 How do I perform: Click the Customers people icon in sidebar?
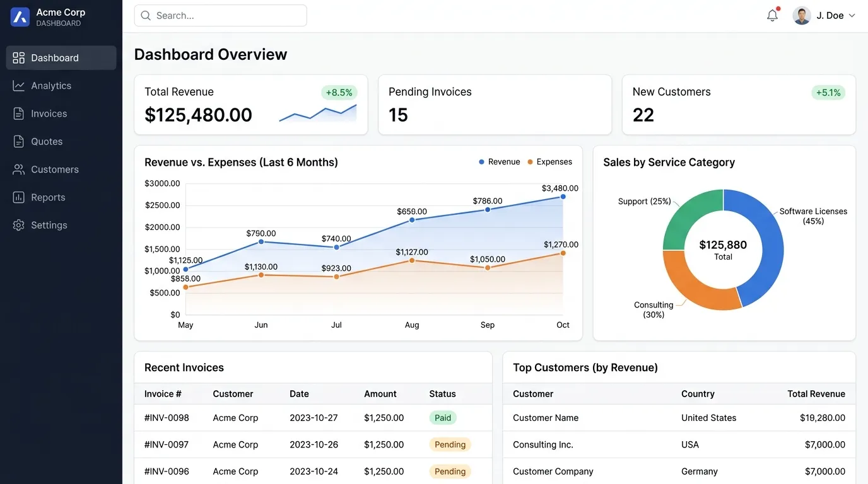coord(19,170)
